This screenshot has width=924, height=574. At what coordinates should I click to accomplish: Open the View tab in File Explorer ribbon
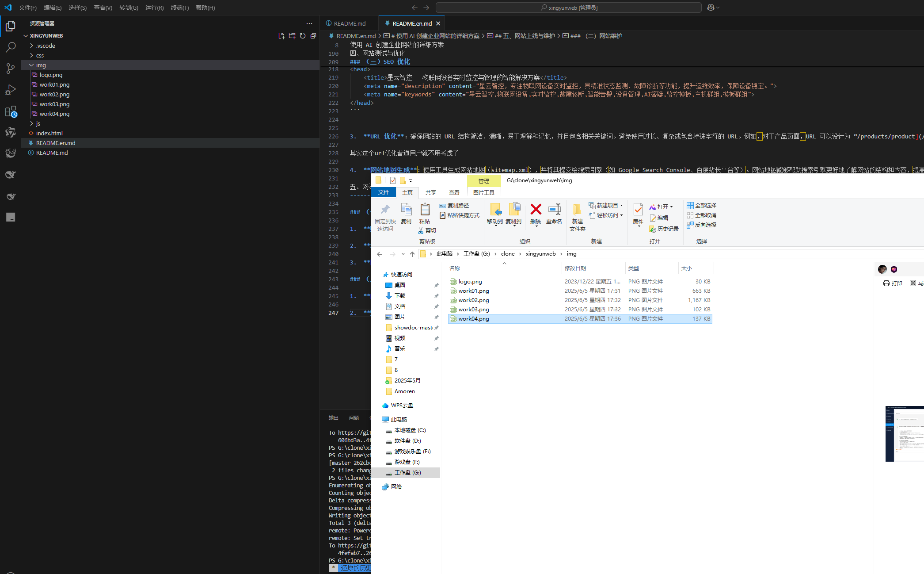point(454,192)
